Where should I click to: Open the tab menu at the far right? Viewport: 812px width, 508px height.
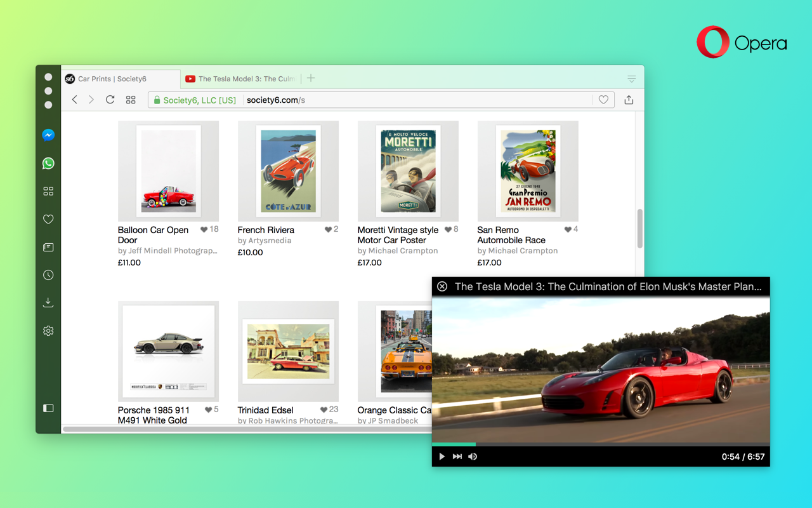pyautogui.click(x=631, y=78)
